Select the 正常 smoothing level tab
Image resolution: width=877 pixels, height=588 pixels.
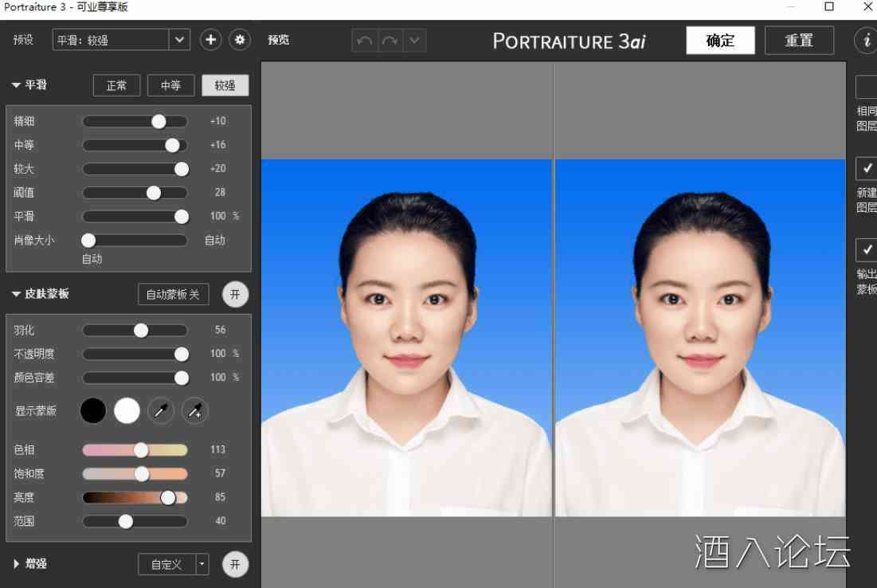[116, 85]
